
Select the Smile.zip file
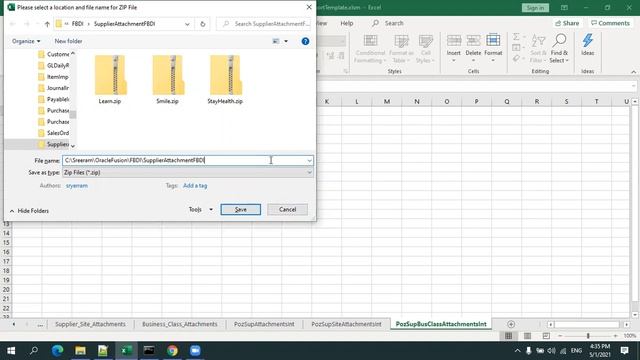(168, 80)
